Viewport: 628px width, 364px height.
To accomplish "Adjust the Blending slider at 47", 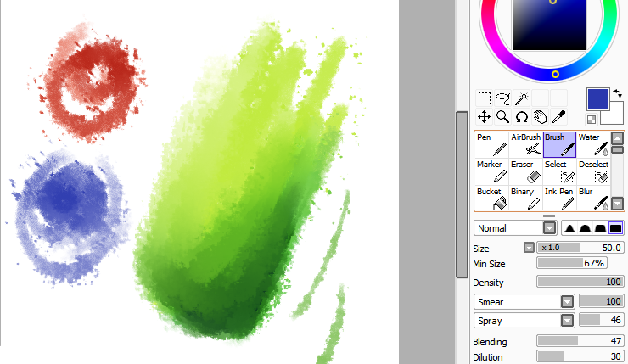I will 580,341.
